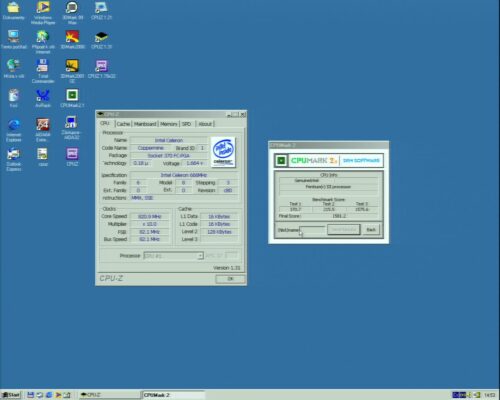Viewport: 500px width, 400px height.
Task: Click the Test 1 score cell
Action: click(x=295, y=209)
